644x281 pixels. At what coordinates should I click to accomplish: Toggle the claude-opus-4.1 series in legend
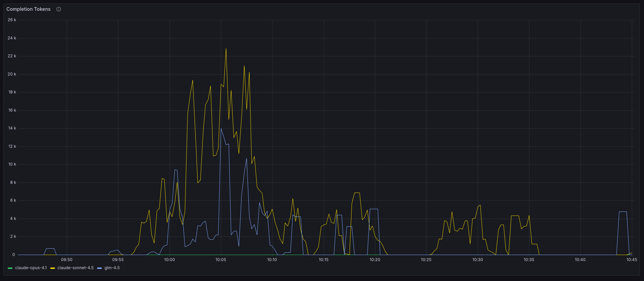(31, 268)
